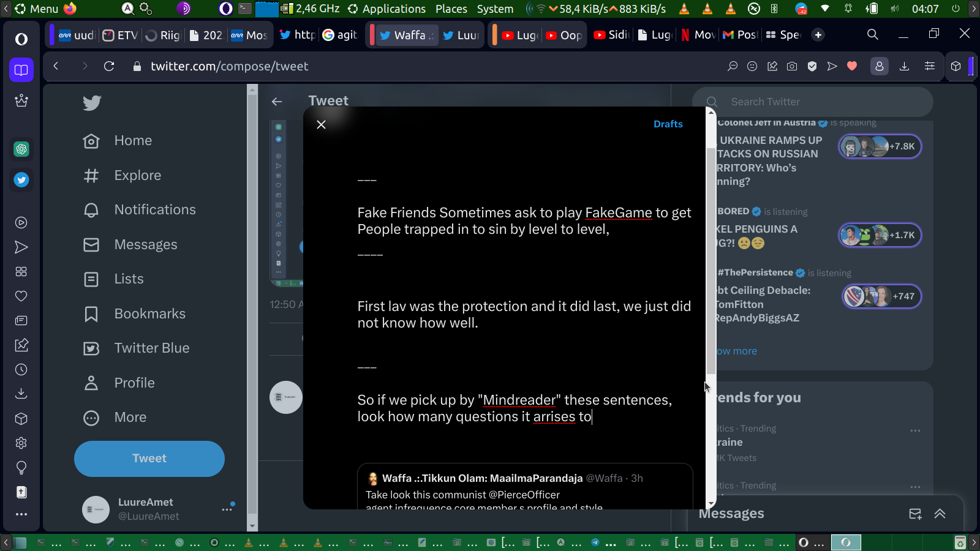Open the profile icon in address bar
This screenshot has width=980, height=551.
[880, 66]
